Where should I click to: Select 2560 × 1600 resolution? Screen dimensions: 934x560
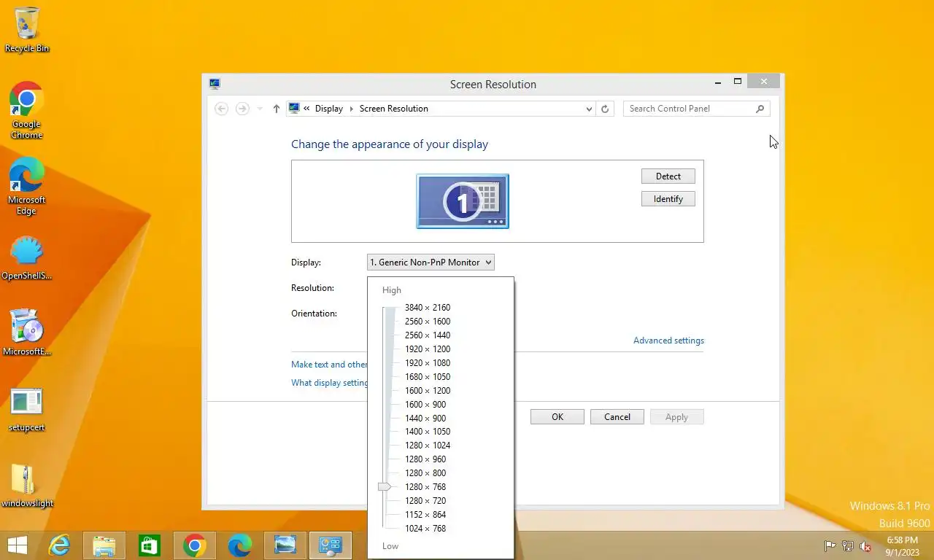pos(428,322)
